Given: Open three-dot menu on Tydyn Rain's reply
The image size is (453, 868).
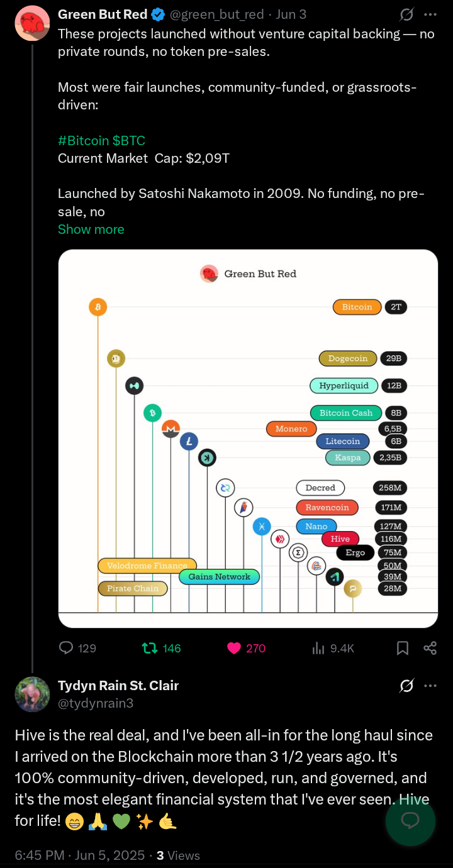Looking at the screenshot, I should 430,686.
